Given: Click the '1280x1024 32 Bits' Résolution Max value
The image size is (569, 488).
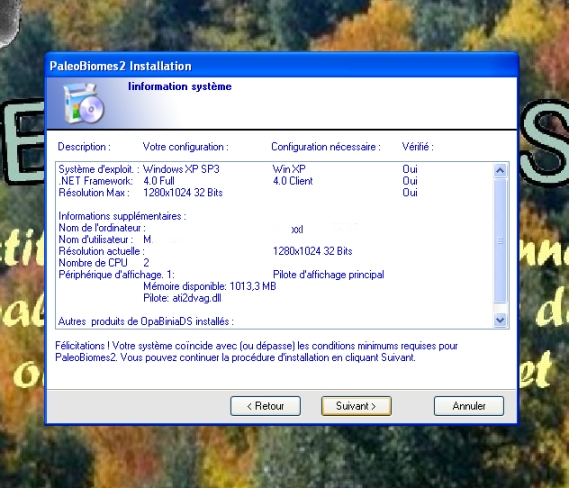Looking at the screenshot, I should (183, 192).
